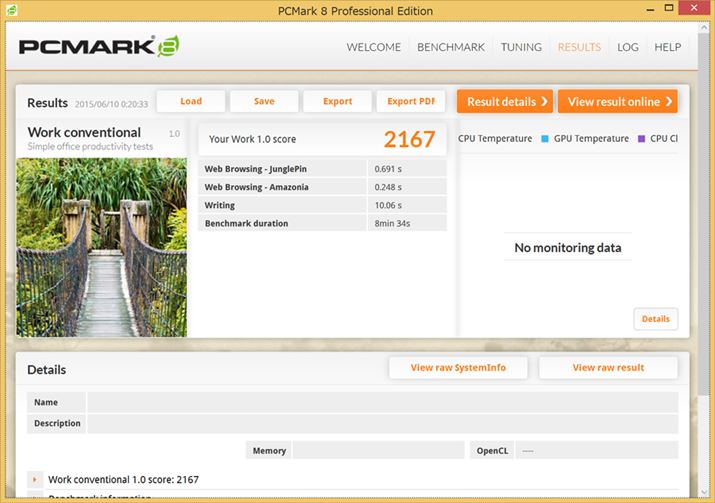Open the LOG tab
This screenshot has width=715, height=503.
(x=627, y=47)
